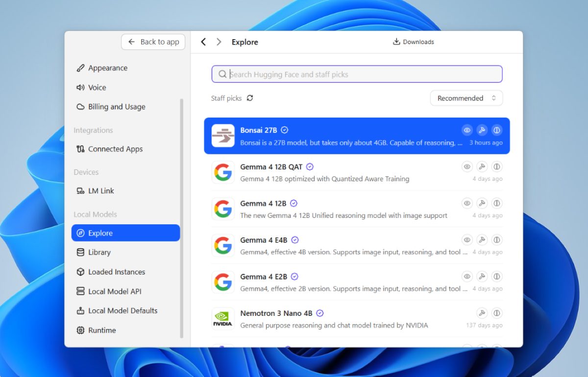Click the Search Hugging Face input field
Viewport: 588px width, 377px height.
click(357, 74)
